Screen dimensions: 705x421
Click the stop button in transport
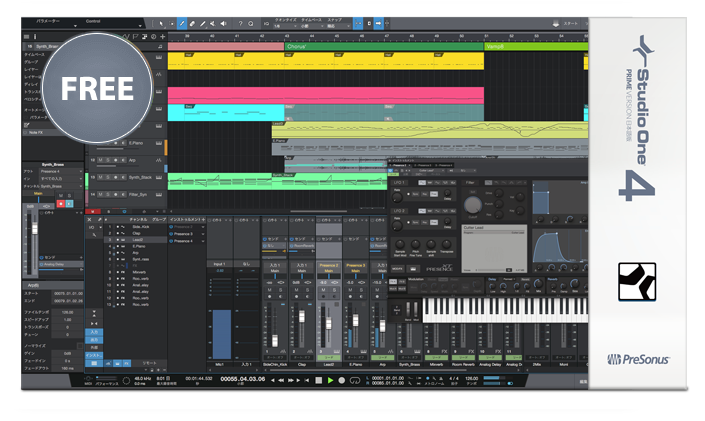point(319,381)
